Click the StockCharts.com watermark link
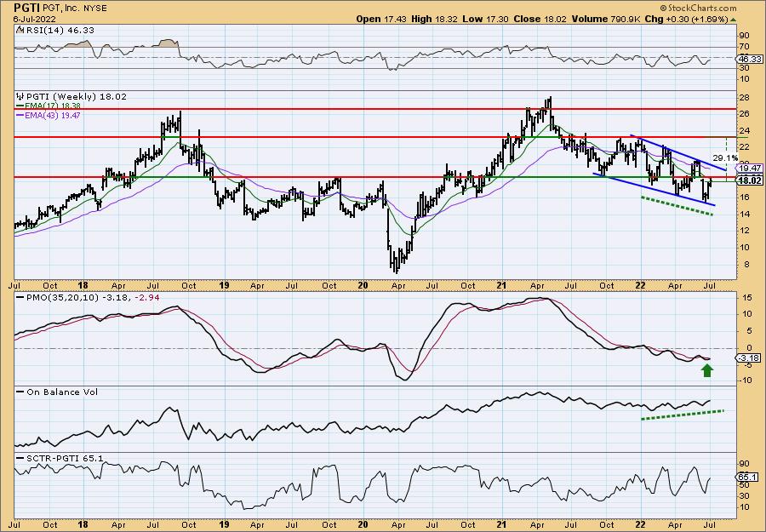The height and width of the screenshot is (532, 766). click(x=698, y=8)
